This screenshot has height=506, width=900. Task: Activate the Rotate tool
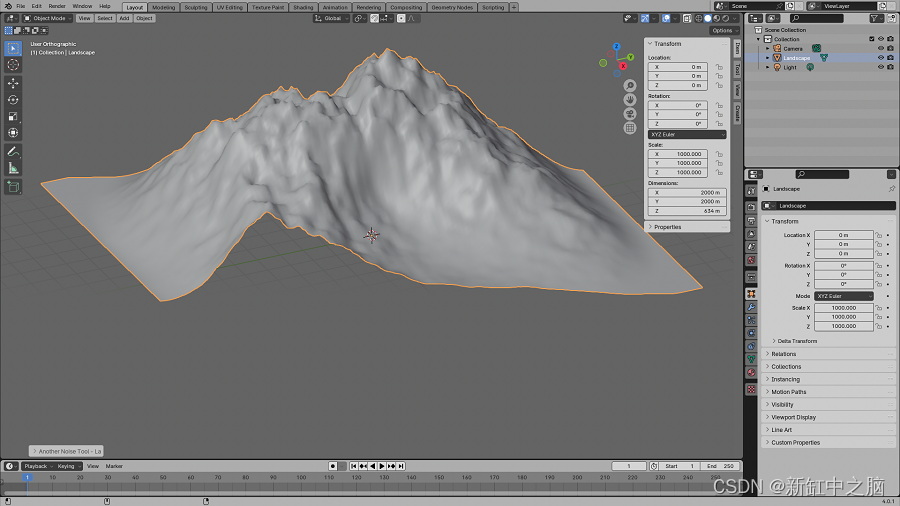tap(13, 99)
